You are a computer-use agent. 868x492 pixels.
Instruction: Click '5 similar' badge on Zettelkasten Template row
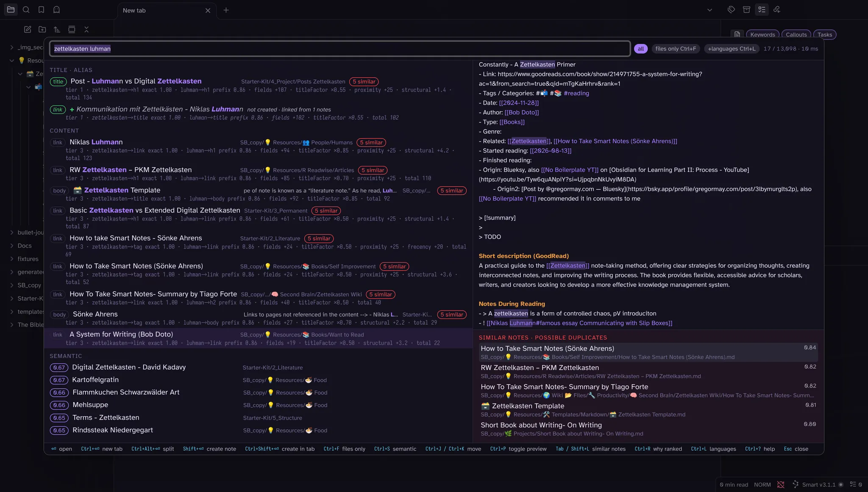tap(451, 191)
